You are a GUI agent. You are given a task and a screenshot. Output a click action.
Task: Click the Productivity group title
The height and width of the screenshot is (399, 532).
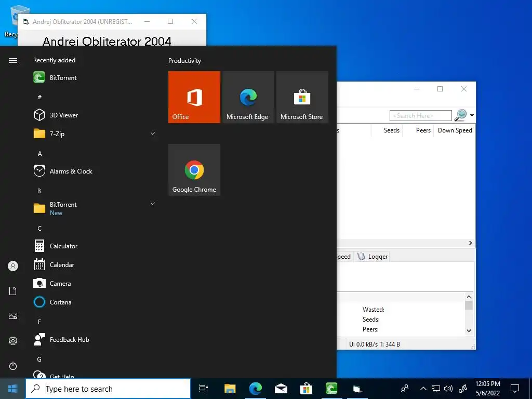[x=184, y=61]
